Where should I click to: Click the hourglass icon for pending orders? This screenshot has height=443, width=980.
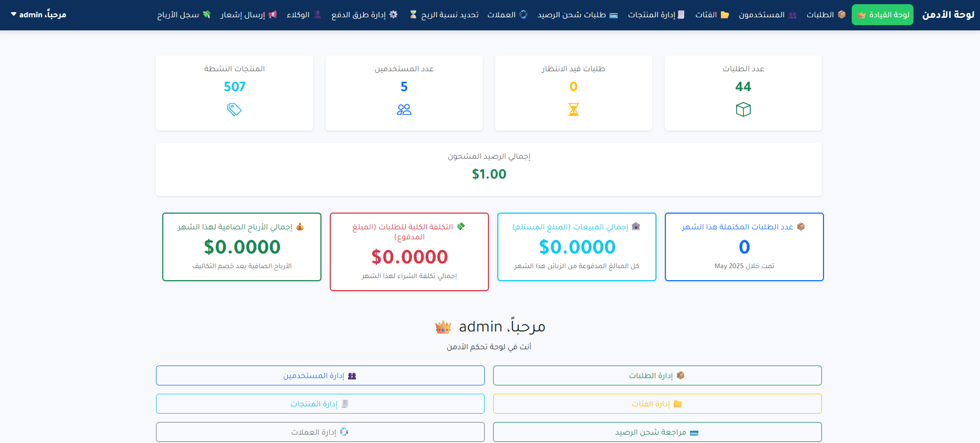[x=573, y=109]
